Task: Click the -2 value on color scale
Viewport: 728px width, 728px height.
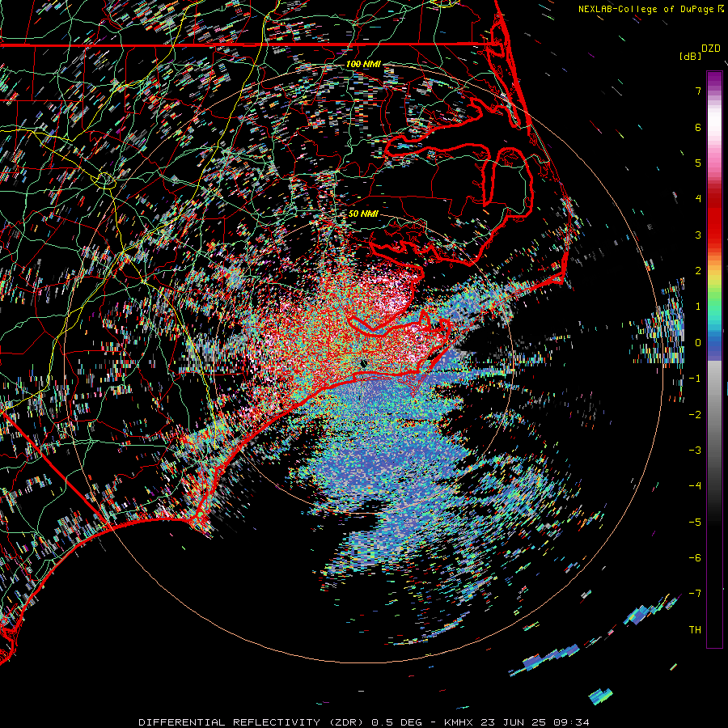Action: click(695, 415)
